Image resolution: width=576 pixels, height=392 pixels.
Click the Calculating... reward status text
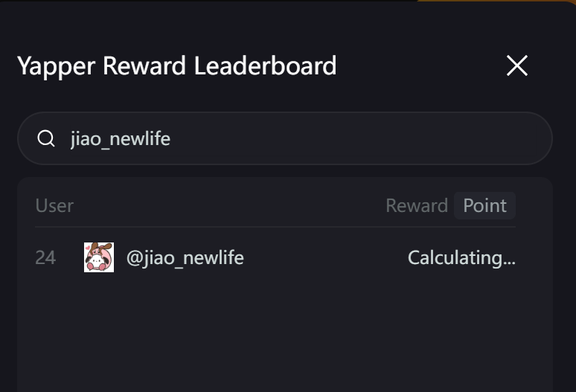coord(461,258)
